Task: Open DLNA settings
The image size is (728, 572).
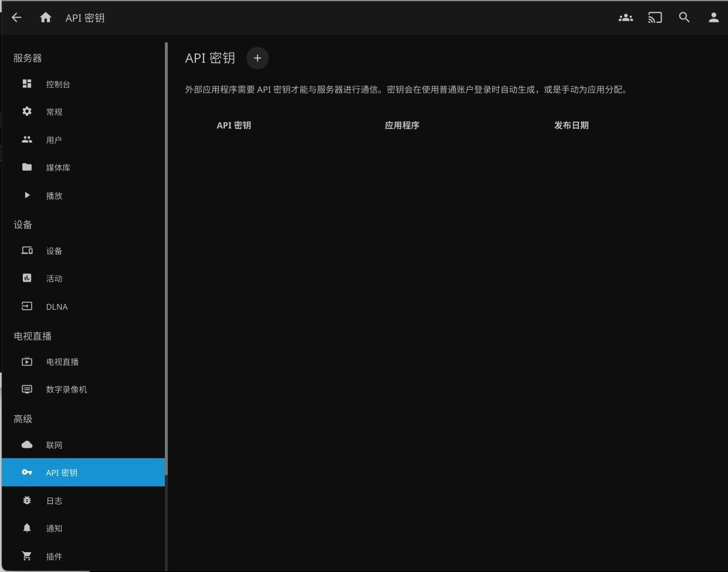Action: click(83, 306)
